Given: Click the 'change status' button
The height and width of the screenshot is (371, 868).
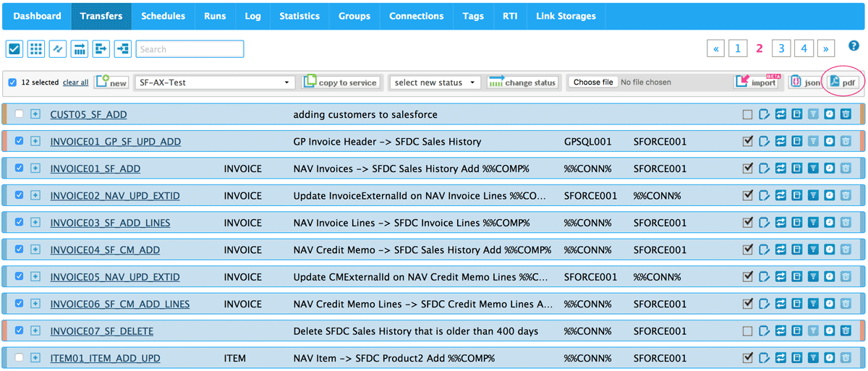Looking at the screenshot, I should click(522, 82).
